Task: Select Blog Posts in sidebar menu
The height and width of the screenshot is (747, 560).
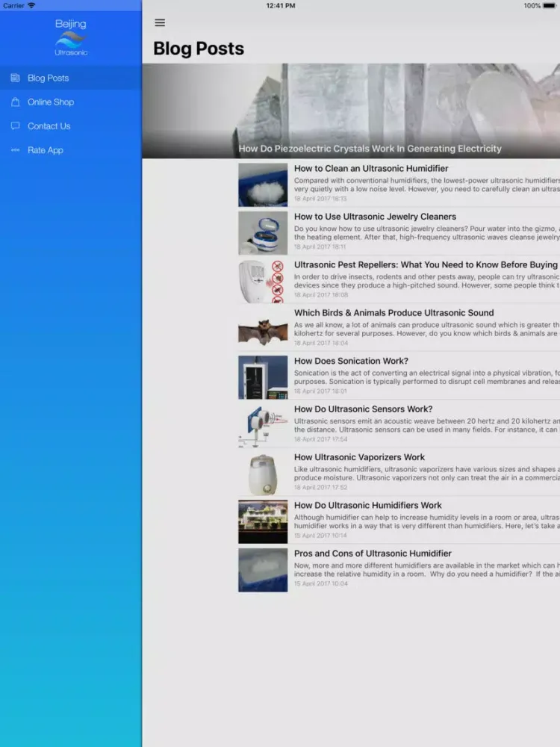Action: pos(71,78)
